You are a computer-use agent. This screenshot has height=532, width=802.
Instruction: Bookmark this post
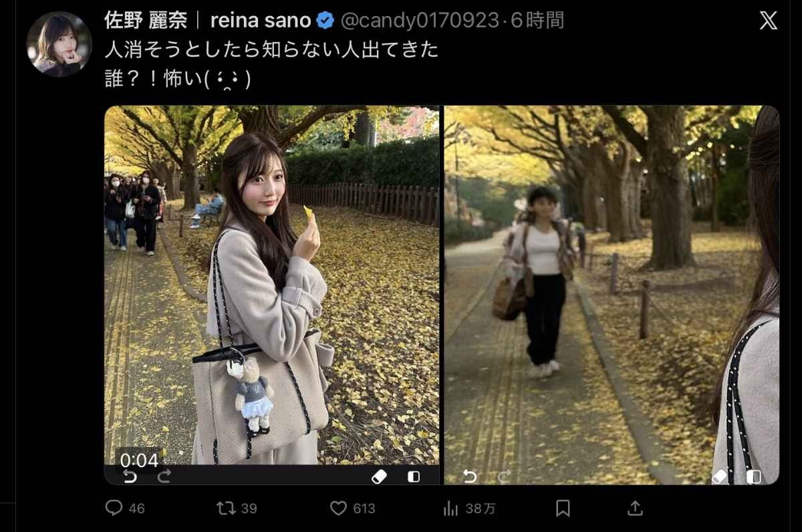pyautogui.click(x=563, y=509)
